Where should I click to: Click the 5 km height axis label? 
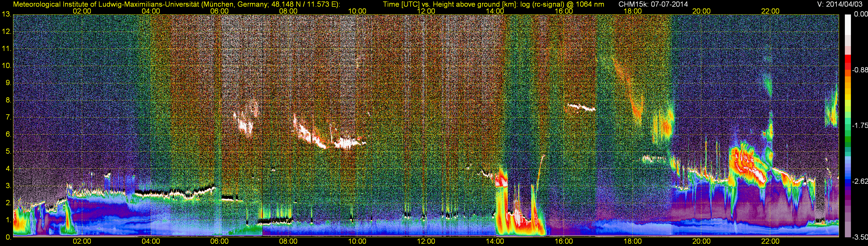[8, 152]
